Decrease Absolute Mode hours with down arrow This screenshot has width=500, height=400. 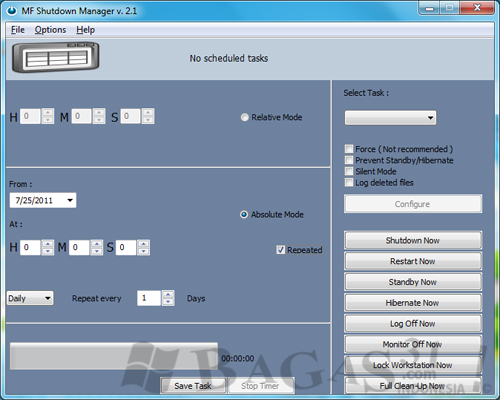point(48,251)
